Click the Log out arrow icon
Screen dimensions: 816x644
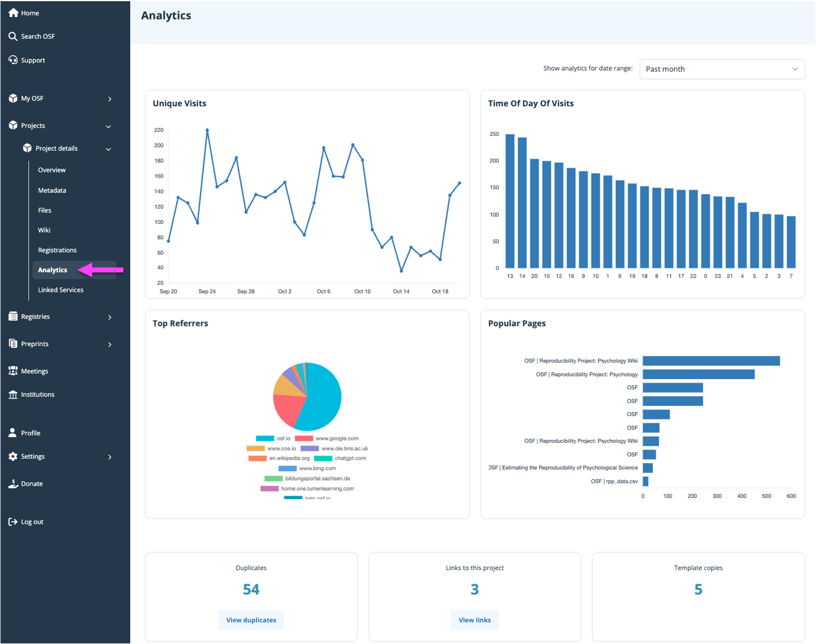coord(13,521)
